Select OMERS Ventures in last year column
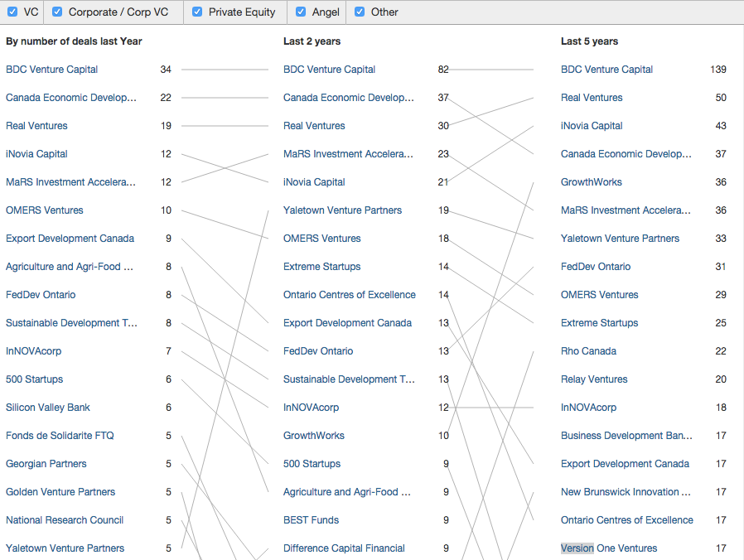The image size is (744, 560). (45, 210)
